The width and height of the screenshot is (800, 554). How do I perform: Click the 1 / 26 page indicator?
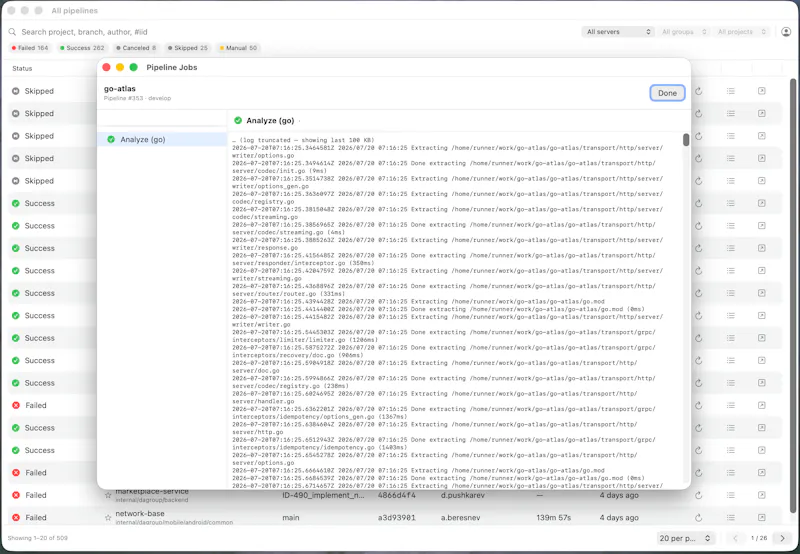pyautogui.click(x=759, y=538)
